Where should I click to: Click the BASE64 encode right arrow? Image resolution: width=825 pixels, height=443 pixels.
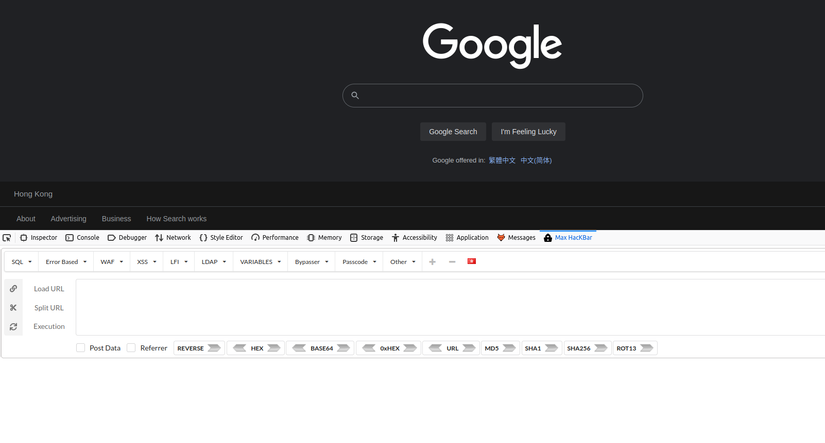[x=343, y=348]
